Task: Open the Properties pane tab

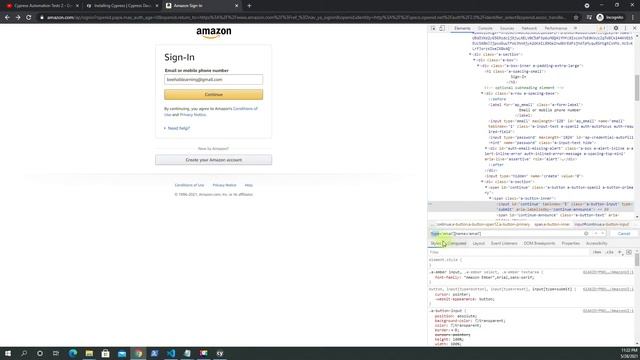Action: [x=571, y=243]
